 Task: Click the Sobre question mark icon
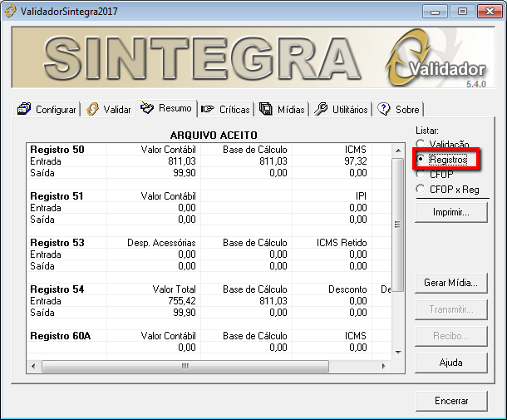(384, 109)
